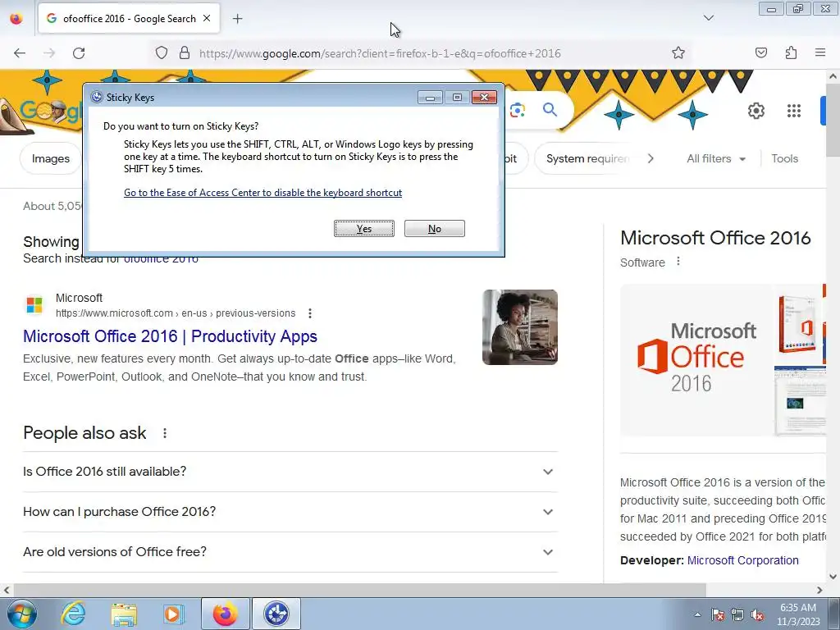The height and width of the screenshot is (630, 840).
Task: Open the Google apps grid
Action: click(794, 111)
